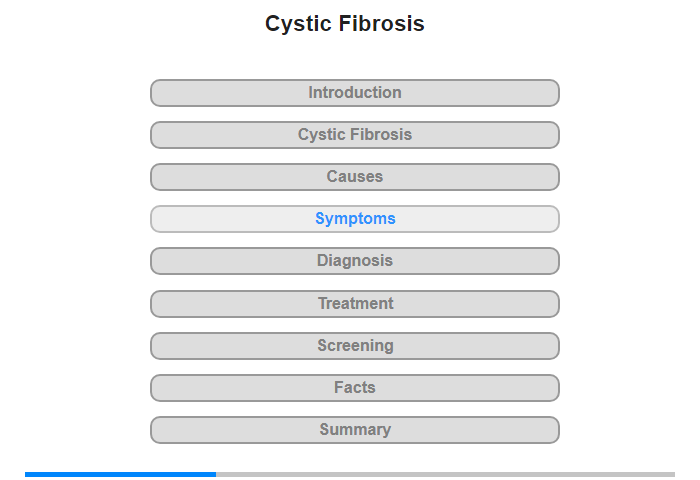Viewport: 700px width, 480px height.
Task: Click the Cystic Fibrosis page title heading
Action: [x=345, y=24]
